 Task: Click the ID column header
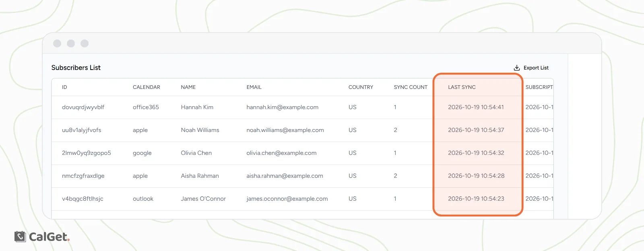pos(64,87)
